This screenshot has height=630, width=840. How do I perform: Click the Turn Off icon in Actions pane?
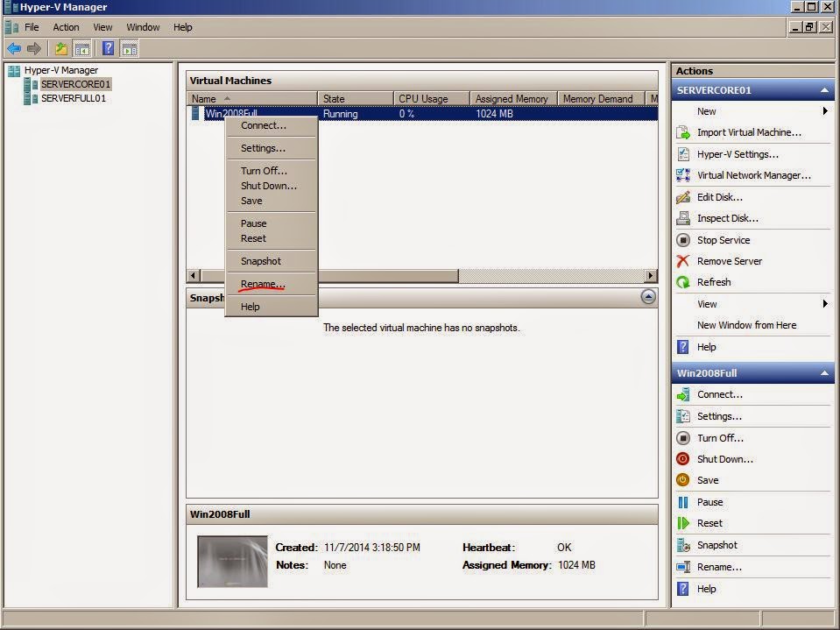point(683,438)
